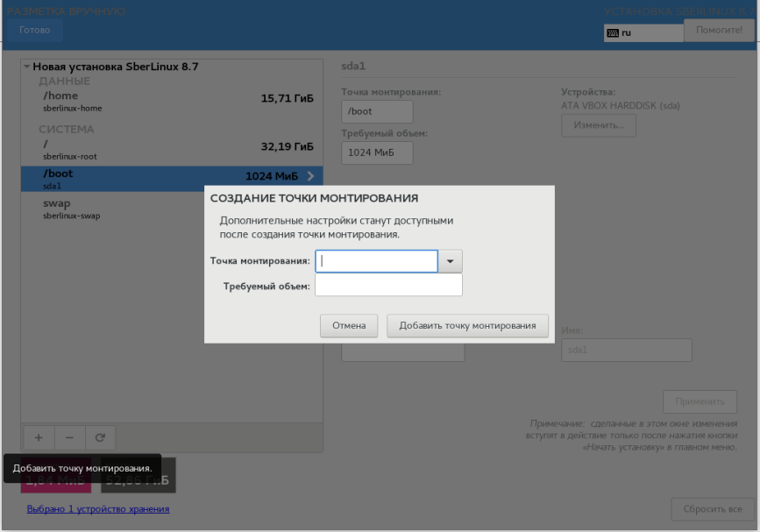Image resolution: width=760 pixels, height=532 pixels.
Task: Open Выбрано 1 устройство хранения link
Action: click(x=98, y=508)
